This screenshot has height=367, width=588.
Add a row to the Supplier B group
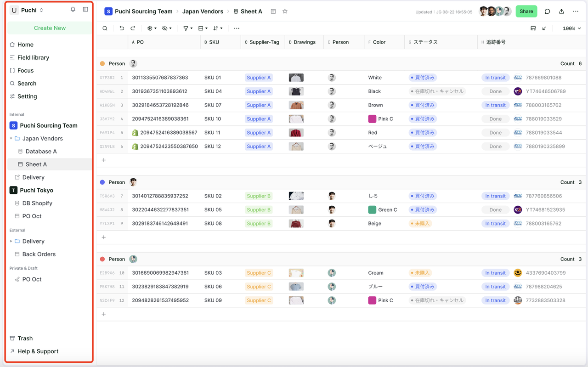click(104, 237)
